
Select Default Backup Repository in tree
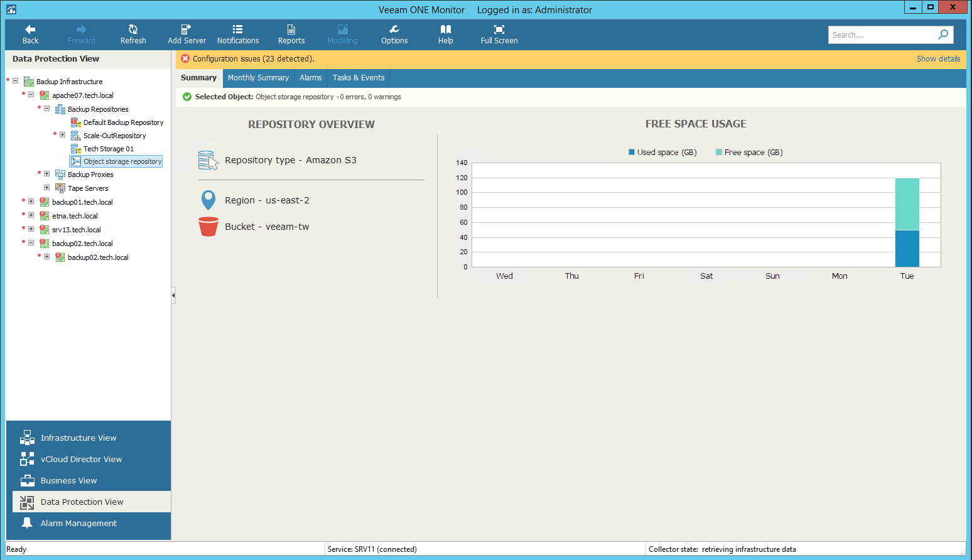coord(123,122)
